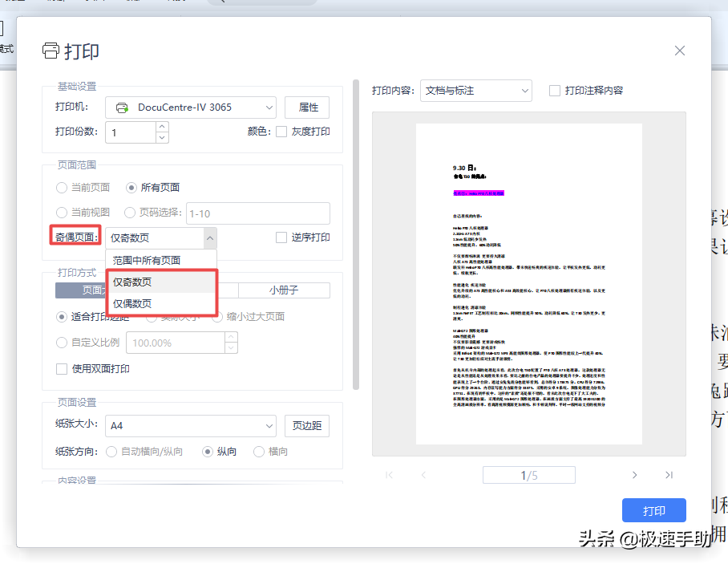Choose 范围中所有页面 from the list
The height and width of the screenshot is (564, 728).
click(161, 260)
